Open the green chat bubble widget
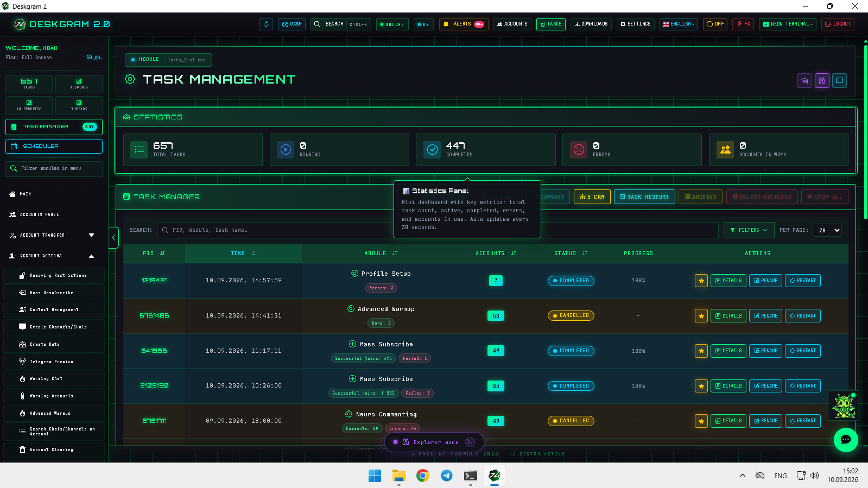Viewport: 868px width, 488px height. [x=846, y=440]
